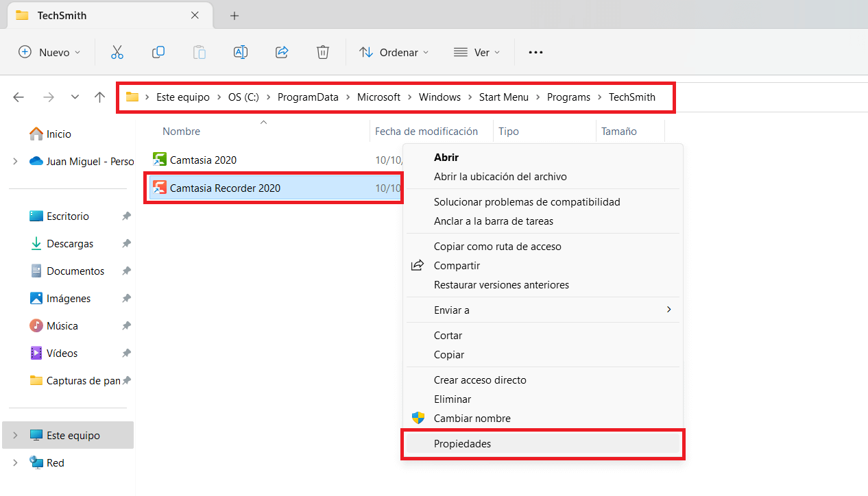The height and width of the screenshot is (496, 868).
Task: Unpin Documentos using its pin icon
Action: pos(126,271)
